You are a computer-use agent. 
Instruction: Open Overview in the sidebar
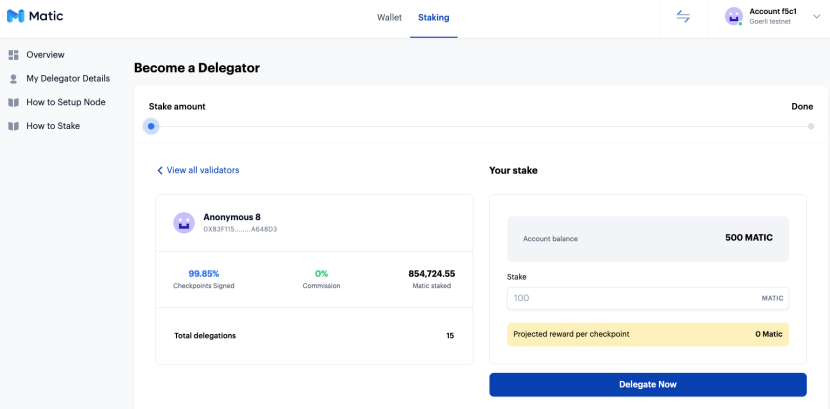click(46, 54)
